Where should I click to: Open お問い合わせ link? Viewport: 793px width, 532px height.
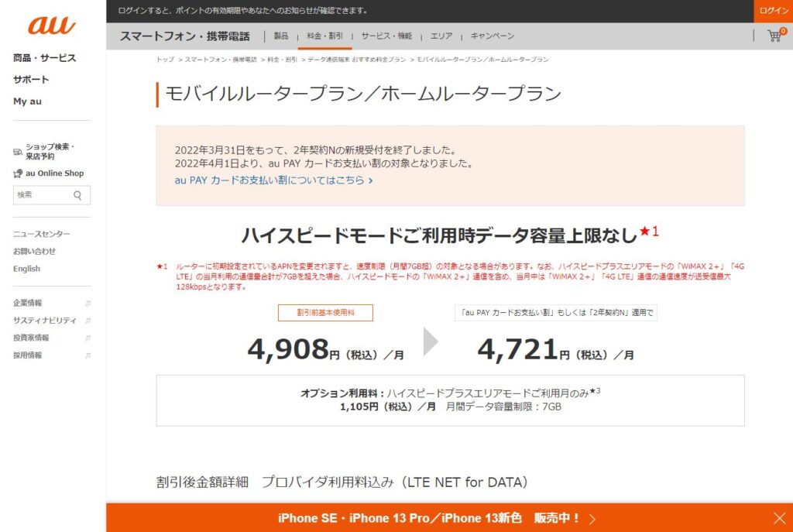pos(34,252)
